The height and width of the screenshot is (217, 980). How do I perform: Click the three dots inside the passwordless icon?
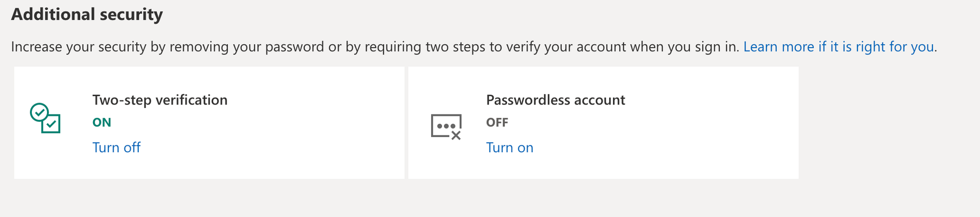click(446, 126)
